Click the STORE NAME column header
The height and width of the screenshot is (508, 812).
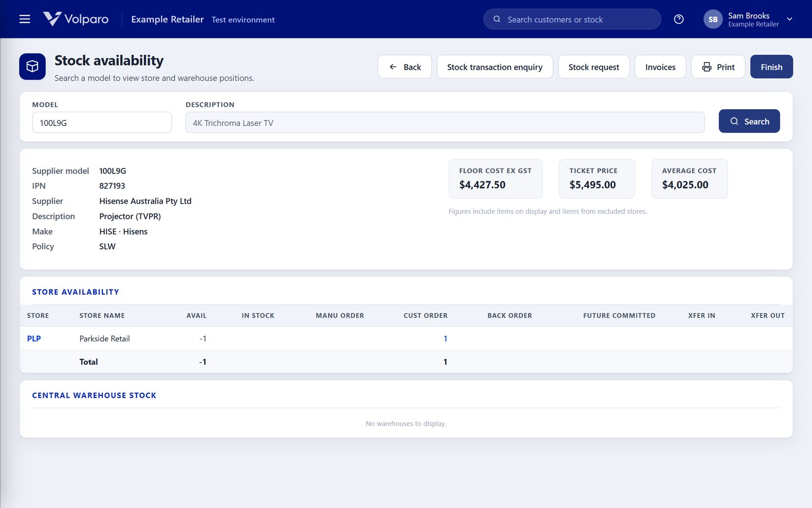[x=102, y=315]
